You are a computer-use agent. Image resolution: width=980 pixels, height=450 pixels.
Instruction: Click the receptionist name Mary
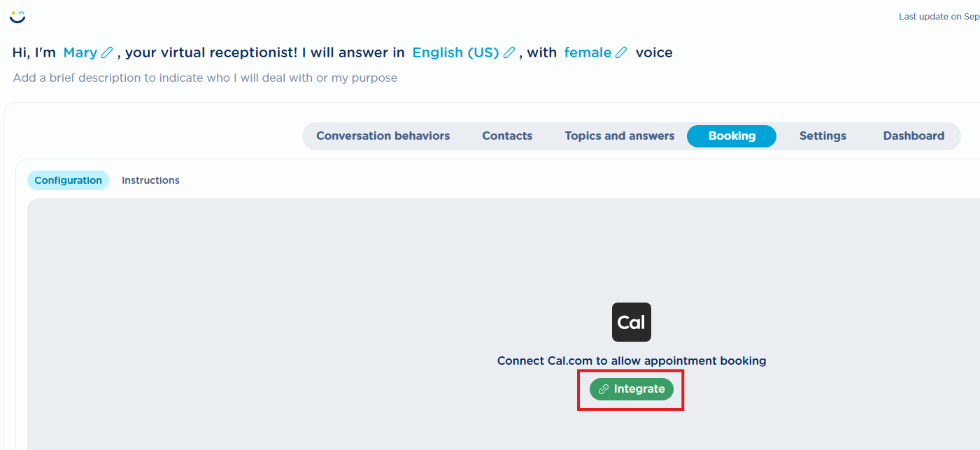tap(80, 52)
